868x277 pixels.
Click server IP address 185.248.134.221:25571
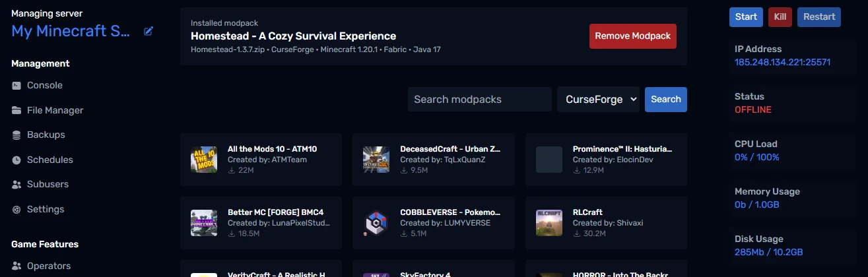pos(782,63)
